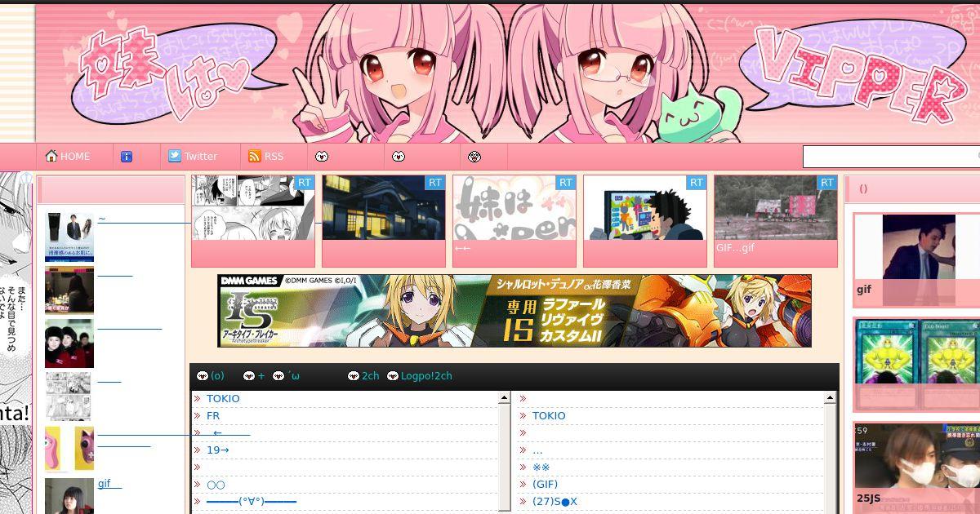Open the RSS menu label
Screen dimensions: 980x514
pos(274,157)
